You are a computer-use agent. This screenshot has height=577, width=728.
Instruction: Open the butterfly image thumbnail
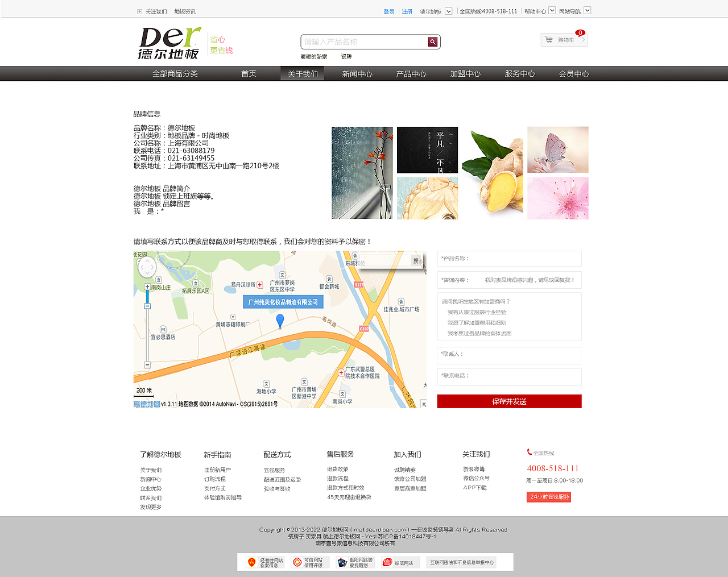(558, 150)
